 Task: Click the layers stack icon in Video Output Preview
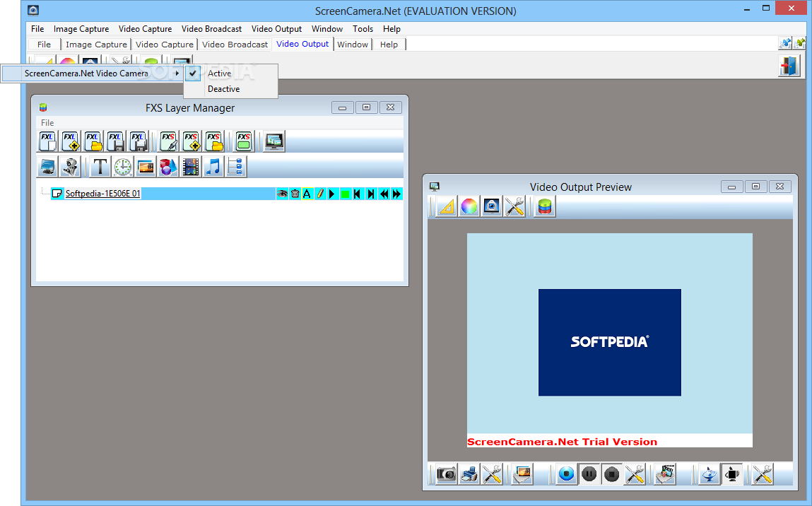(x=545, y=206)
